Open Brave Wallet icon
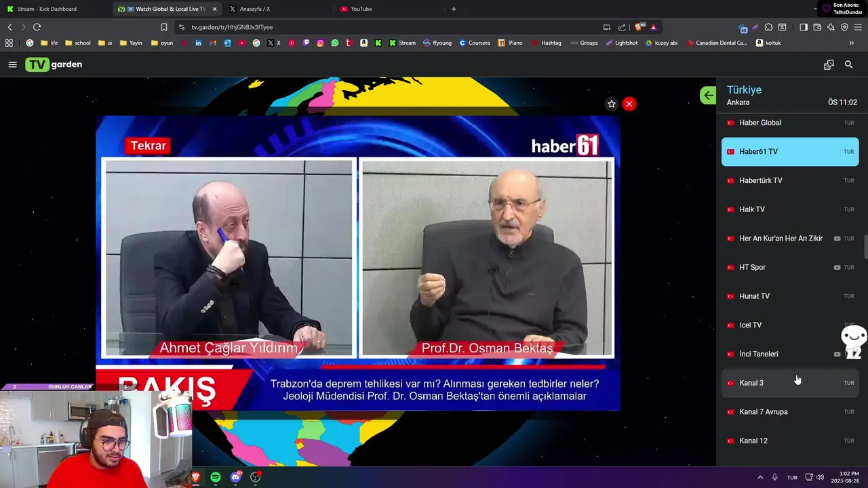Image resolution: width=868 pixels, height=488 pixels. coord(817,27)
